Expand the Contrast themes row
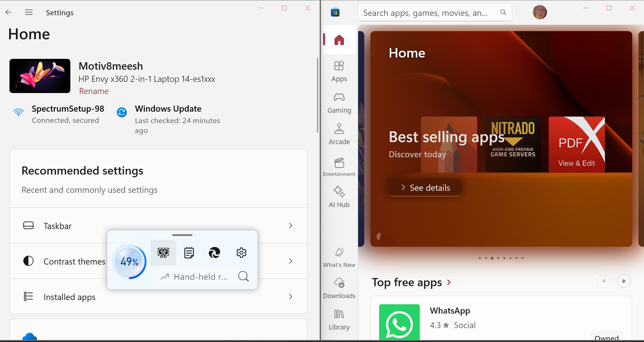644x342 pixels. pyautogui.click(x=158, y=261)
